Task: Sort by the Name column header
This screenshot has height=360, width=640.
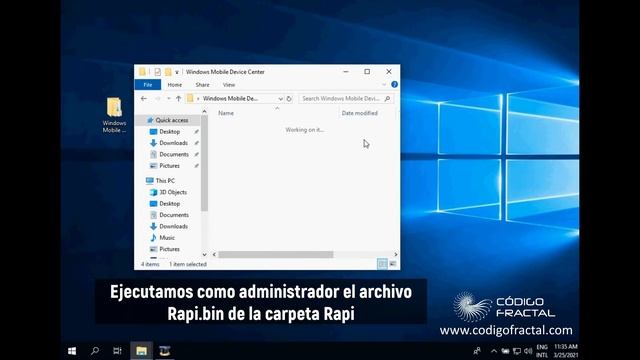Action: pos(226,113)
